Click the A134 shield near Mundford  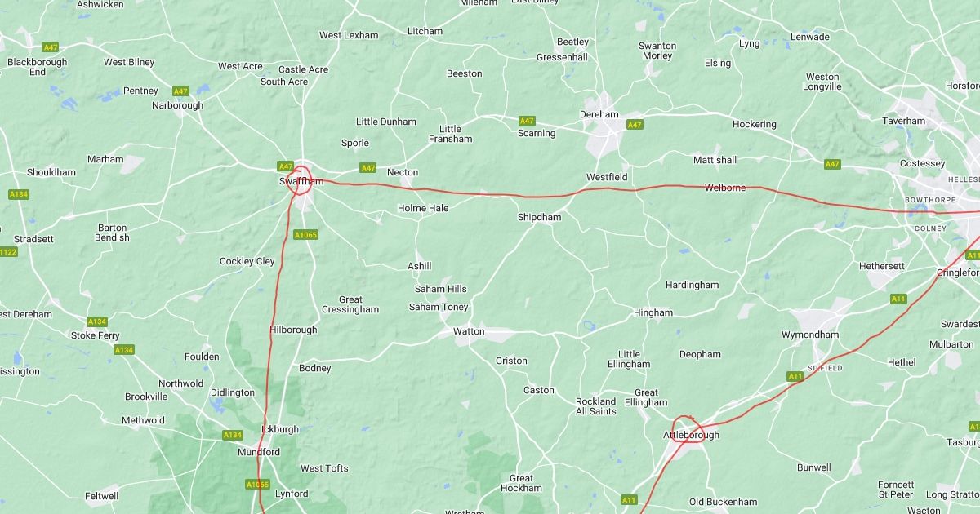(233, 436)
